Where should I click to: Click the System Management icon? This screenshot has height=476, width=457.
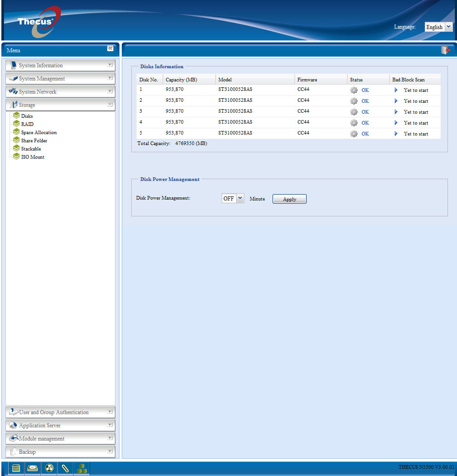(x=13, y=78)
